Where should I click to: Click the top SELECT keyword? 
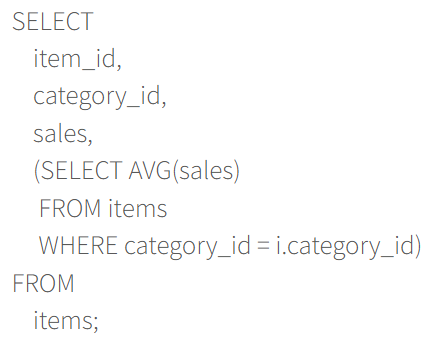53,21
